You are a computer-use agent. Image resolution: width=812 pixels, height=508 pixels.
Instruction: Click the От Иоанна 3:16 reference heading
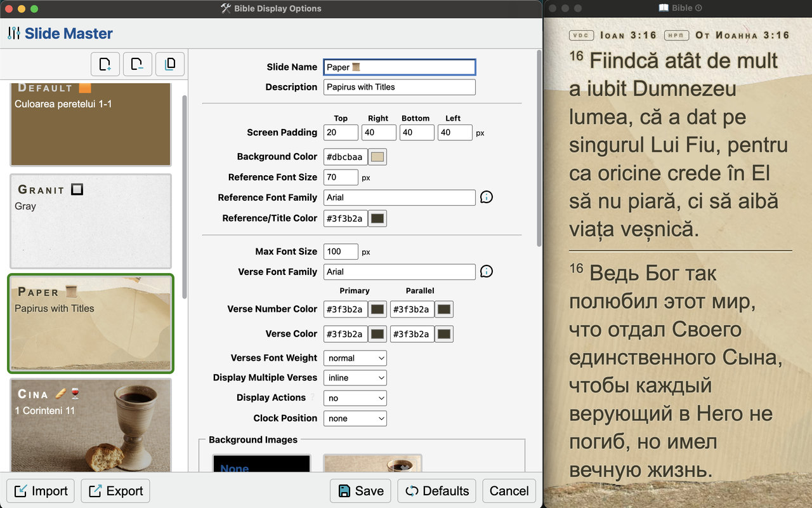coord(742,36)
